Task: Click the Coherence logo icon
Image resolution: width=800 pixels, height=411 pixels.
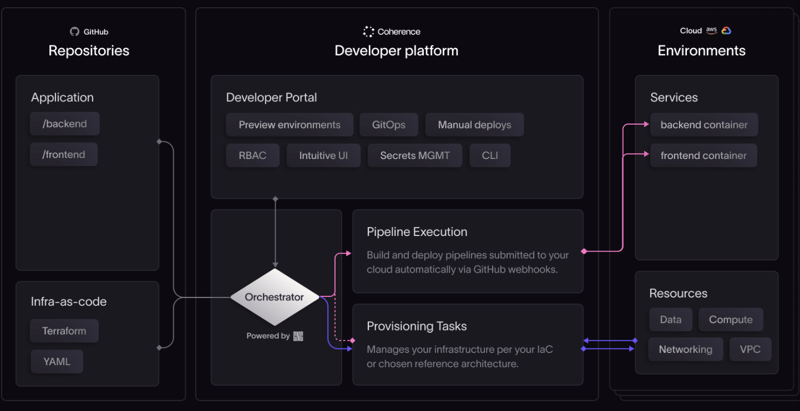Action: point(368,32)
